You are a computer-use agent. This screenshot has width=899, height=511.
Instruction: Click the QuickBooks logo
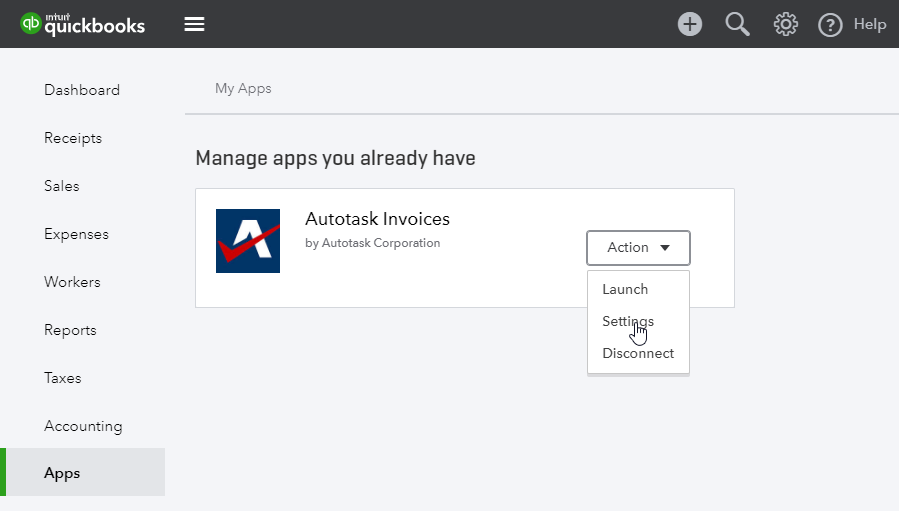point(83,24)
